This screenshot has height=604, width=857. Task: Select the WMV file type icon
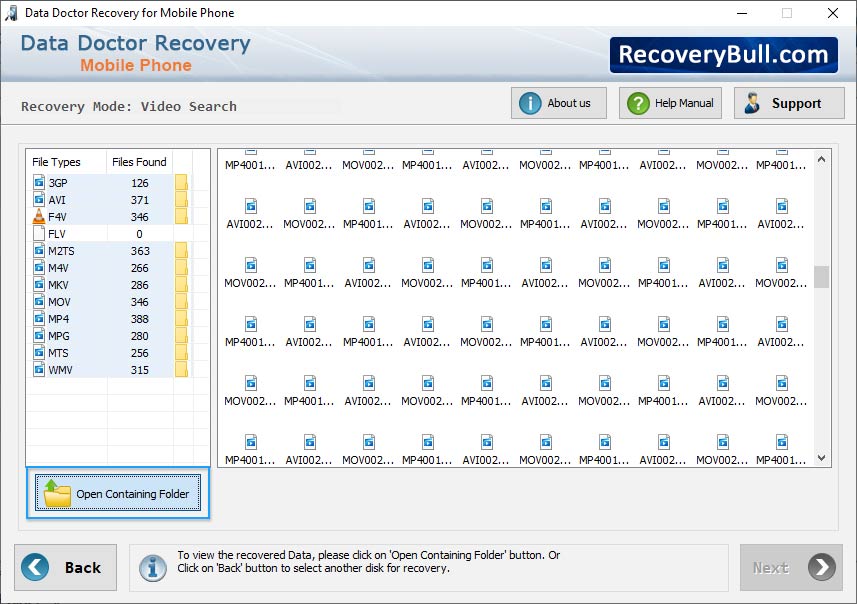[39, 370]
